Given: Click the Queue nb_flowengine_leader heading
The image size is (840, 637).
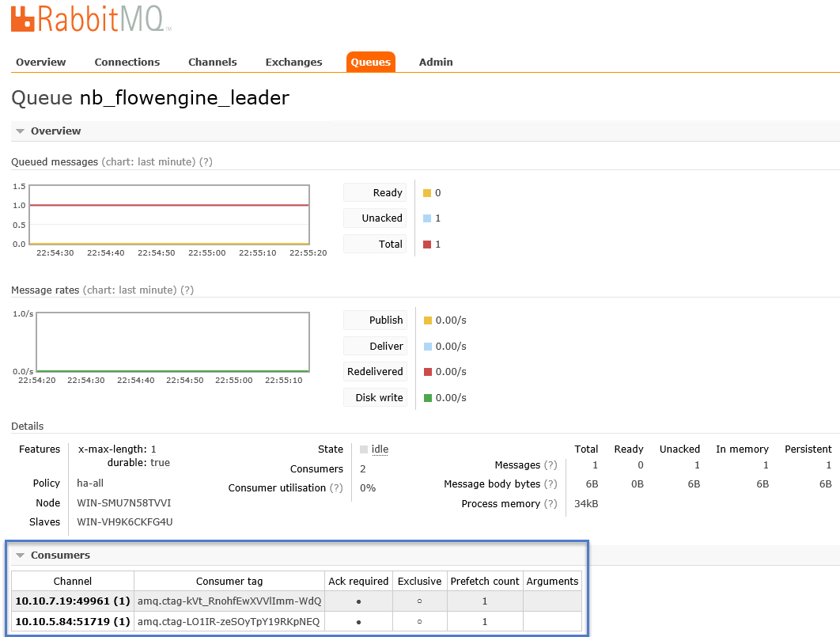Looking at the screenshot, I should (x=150, y=98).
